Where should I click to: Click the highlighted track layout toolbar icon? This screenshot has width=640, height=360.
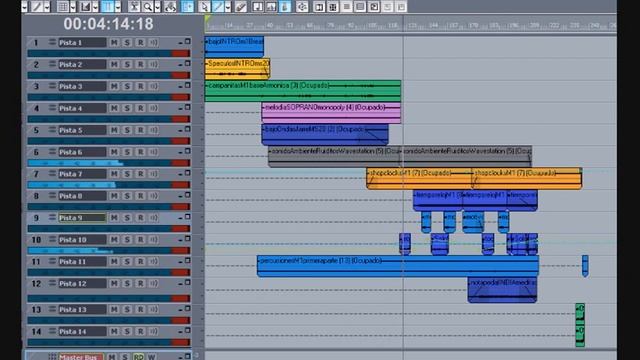tap(107, 7)
